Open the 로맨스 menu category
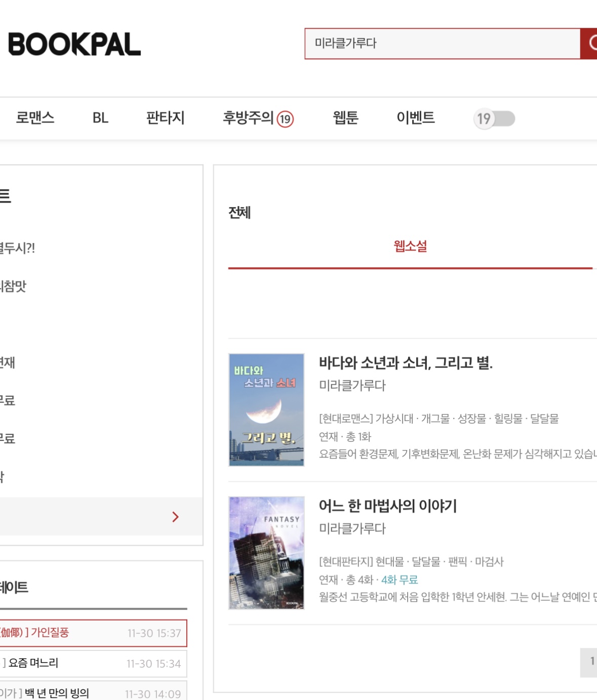The height and width of the screenshot is (700, 597). pyautogui.click(x=35, y=118)
